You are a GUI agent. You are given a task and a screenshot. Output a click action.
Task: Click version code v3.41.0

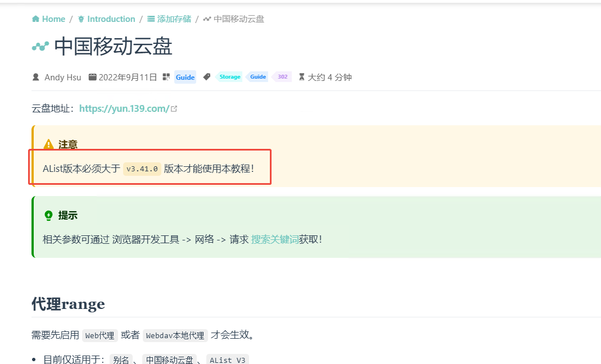(x=142, y=169)
